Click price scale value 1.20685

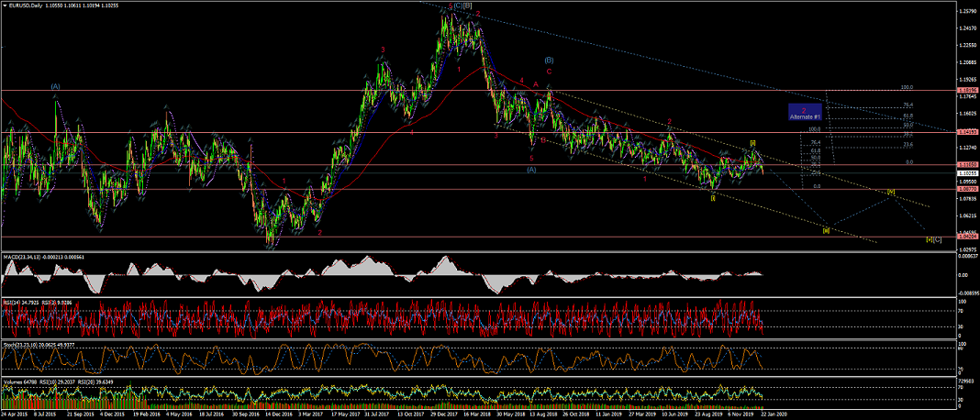[x=967, y=62]
